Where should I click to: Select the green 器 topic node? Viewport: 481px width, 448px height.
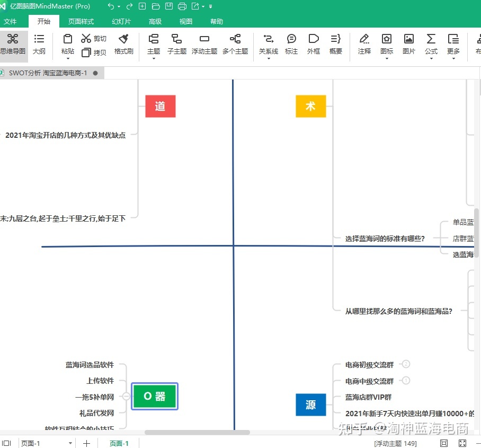[x=155, y=396]
